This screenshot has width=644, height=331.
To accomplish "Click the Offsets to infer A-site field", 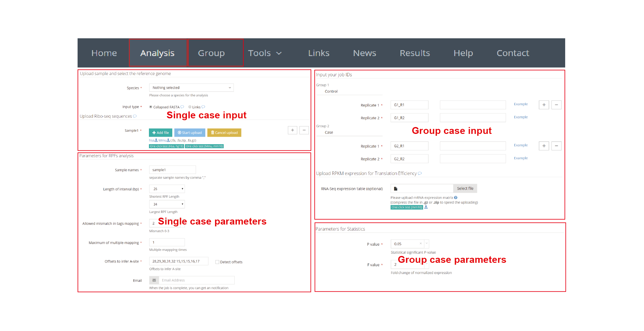I will tap(179, 261).
